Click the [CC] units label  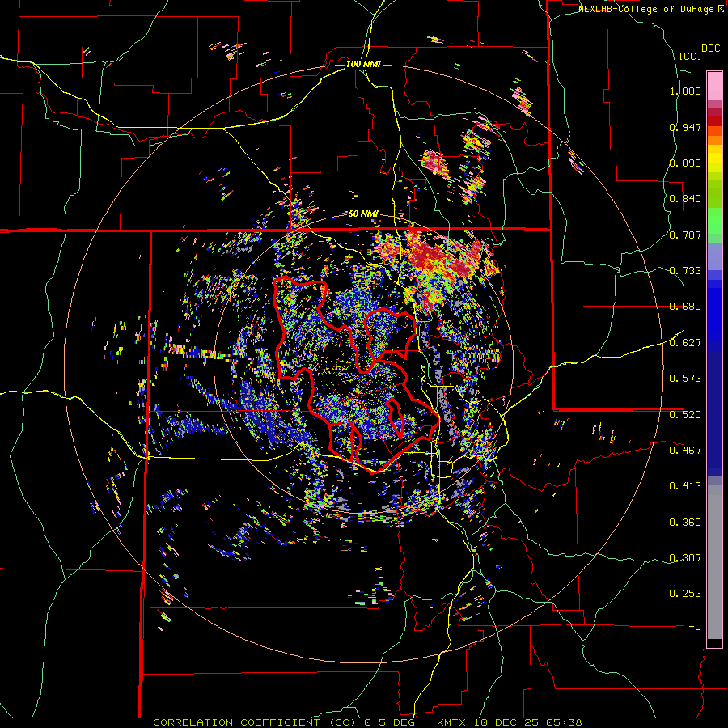coord(691,56)
